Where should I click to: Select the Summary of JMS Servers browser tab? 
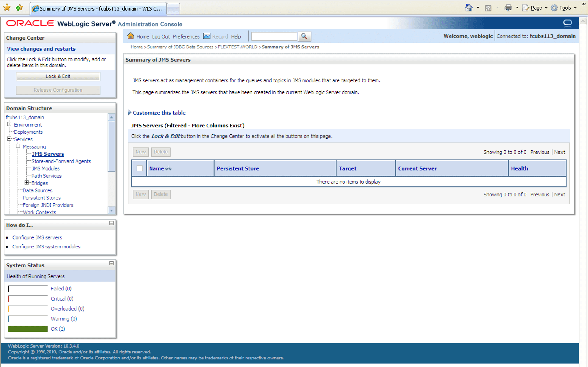pos(98,8)
